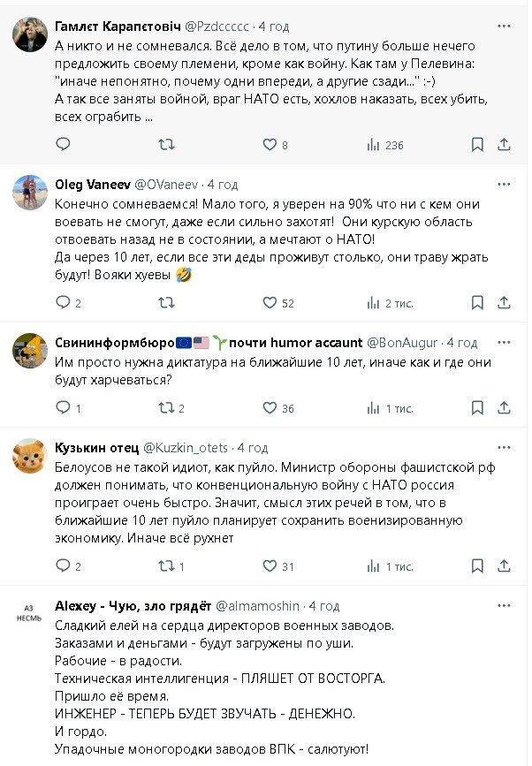View analytics of Гамлєт Карапєтовіч's tweet
Viewport: 532px width, 766px height.
coord(374,144)
